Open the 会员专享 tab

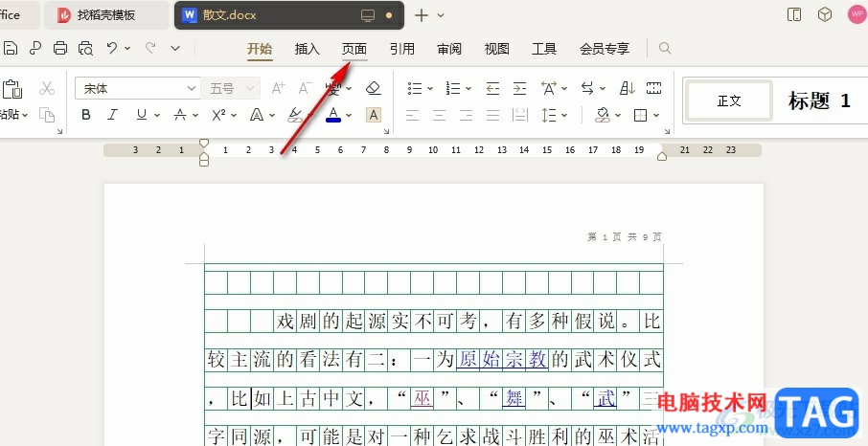click(605, 49)
